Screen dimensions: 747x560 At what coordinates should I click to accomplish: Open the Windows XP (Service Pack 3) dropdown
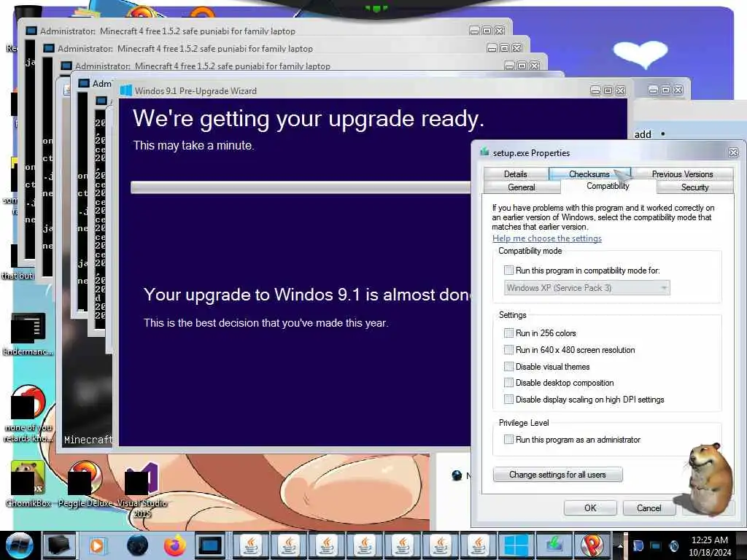click(587, 287)
